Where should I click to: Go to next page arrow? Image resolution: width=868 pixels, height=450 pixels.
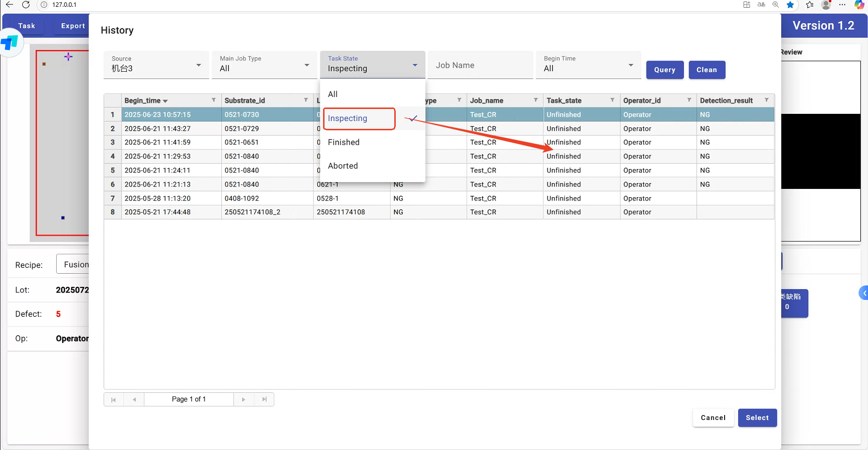(244, 399)
